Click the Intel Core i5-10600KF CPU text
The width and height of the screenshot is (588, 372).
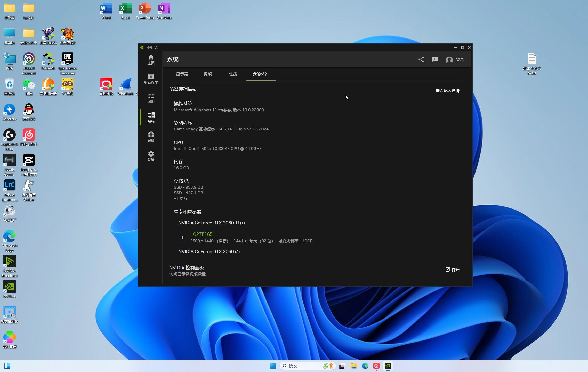click(218, 149)
